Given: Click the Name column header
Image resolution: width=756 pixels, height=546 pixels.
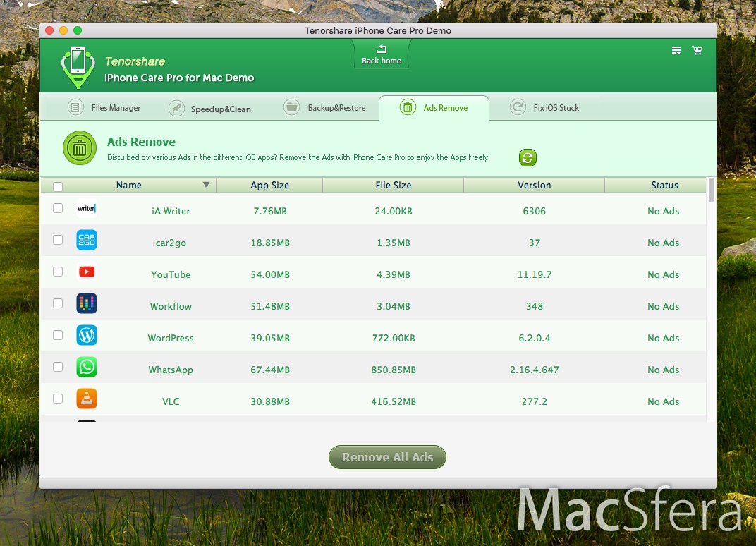Looking at the screenshot, I should tap(129, 186).
